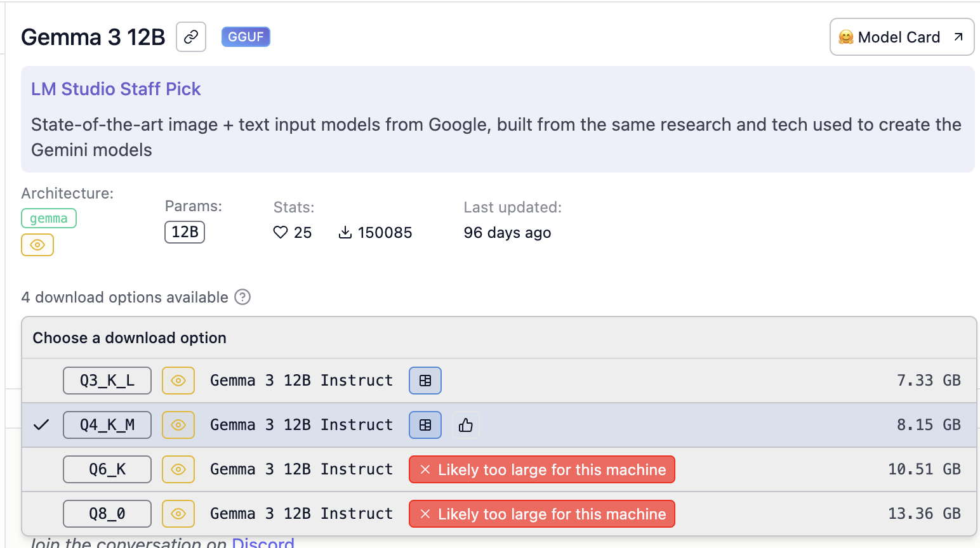Viewport: 980px width, 548px height.
Task: Click the vision eye icon in Q8_0 row
Action: [178, 514]
